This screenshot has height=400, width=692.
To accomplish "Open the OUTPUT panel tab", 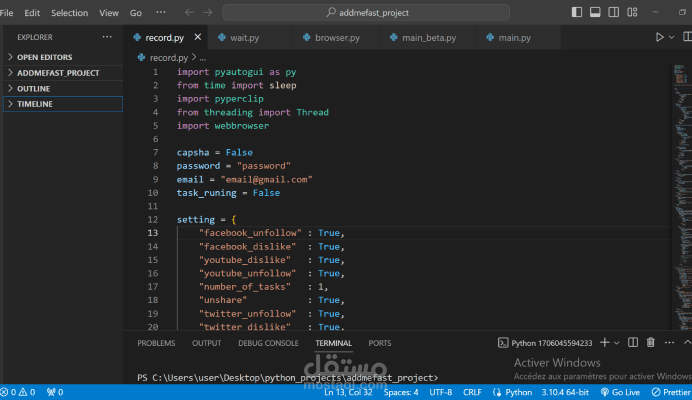I will pos(207,343).
